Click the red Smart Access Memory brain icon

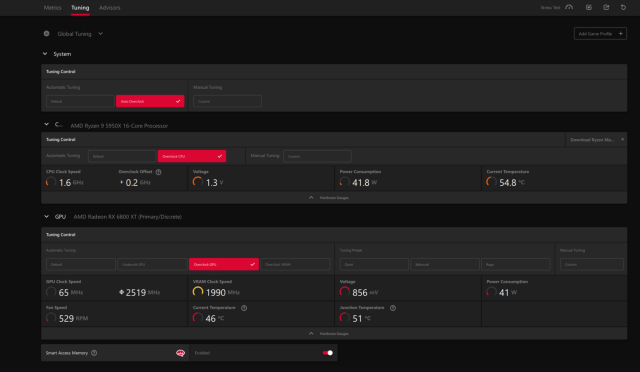point(180,353)
